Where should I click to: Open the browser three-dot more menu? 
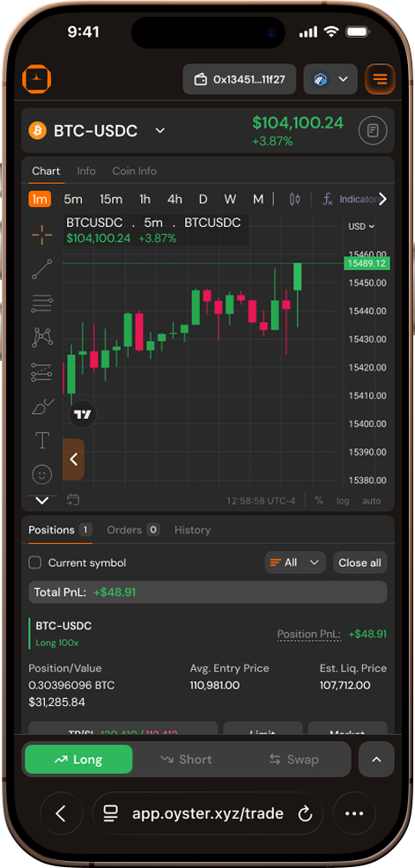[x=354, y=813]
